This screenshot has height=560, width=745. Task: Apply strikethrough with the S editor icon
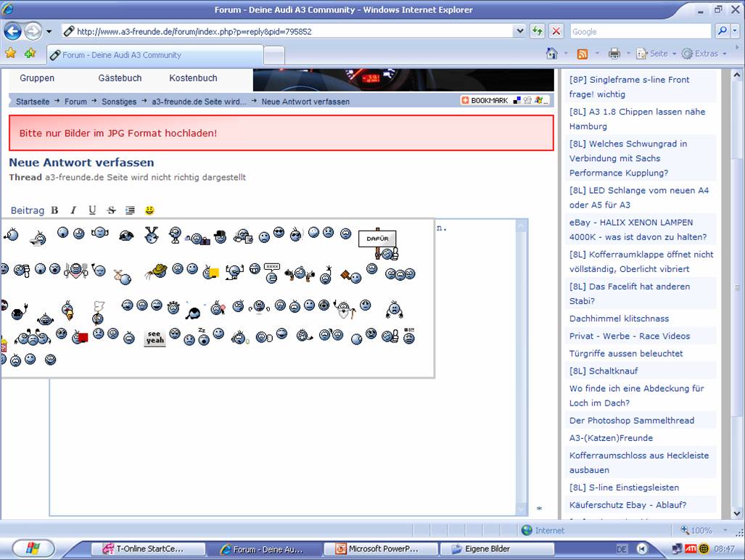(x=111, y=210)
